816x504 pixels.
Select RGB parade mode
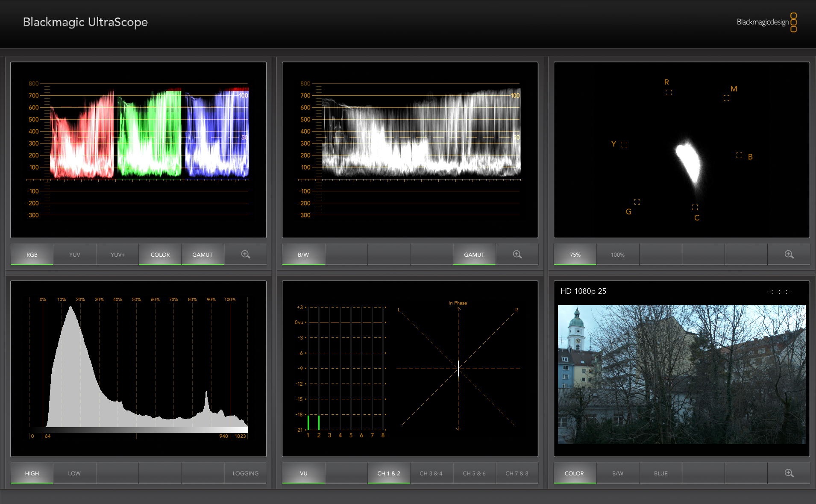[x=32, y=255]
